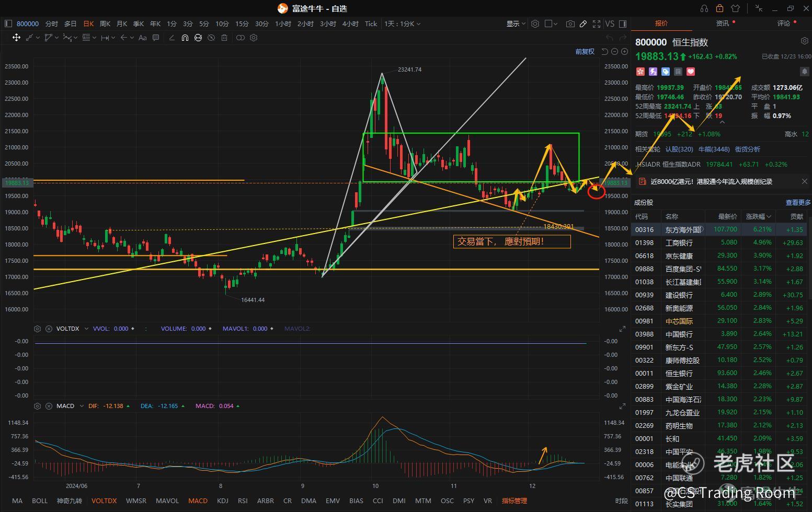Open the 评论 comments tab
812x512 pixels.
click(783, 24)
